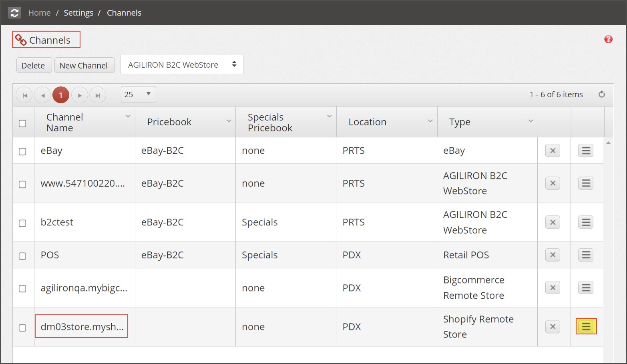Screen dimensions: 627x364
Task: Open the page size 25 dropdown
Action: 138,95
